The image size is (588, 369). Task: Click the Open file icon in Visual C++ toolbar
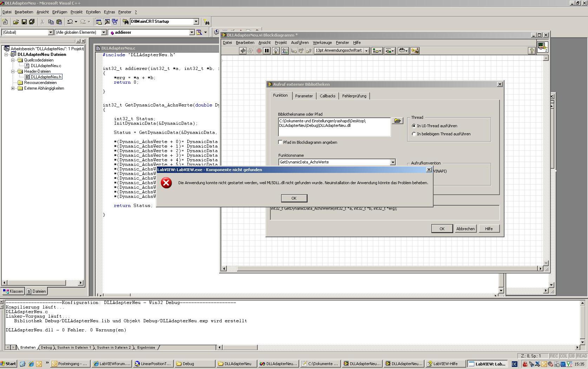tap(16, 22)
